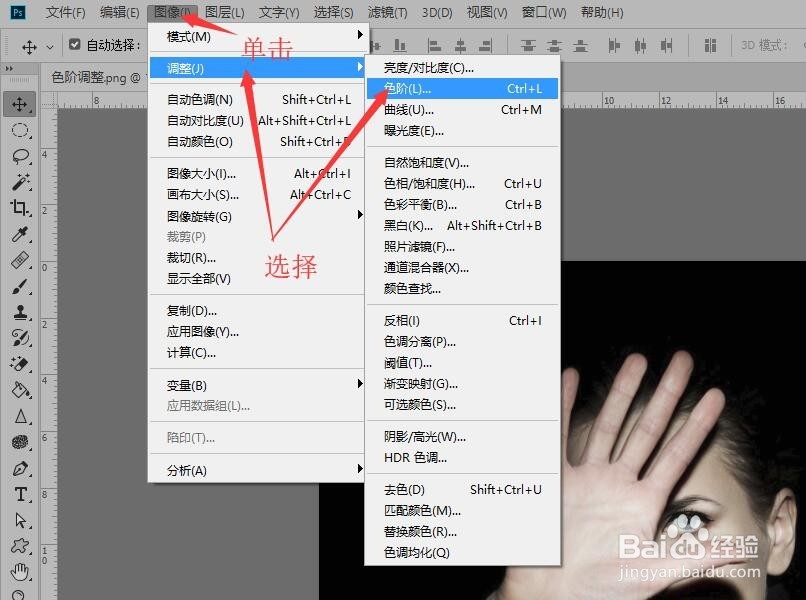Select the Path Selection arrow tool

point(20,520)
